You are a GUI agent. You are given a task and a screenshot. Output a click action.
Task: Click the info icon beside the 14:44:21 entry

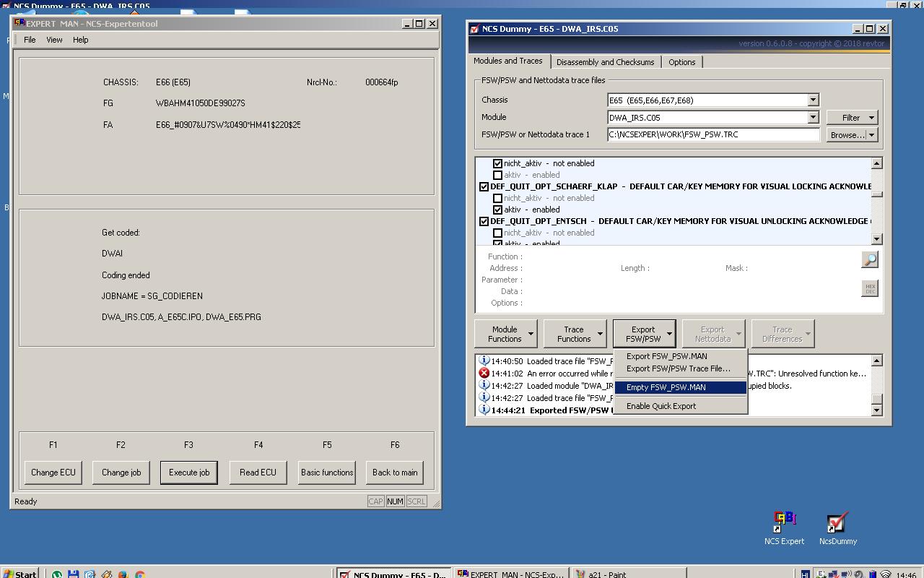click(x=484, y=410)
